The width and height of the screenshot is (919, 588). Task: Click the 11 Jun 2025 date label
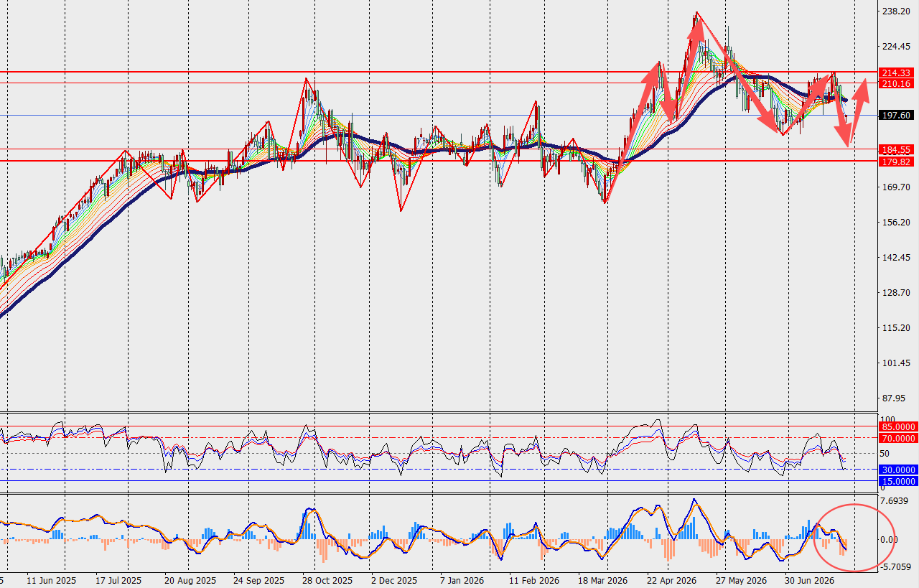(x=51, y=580)
